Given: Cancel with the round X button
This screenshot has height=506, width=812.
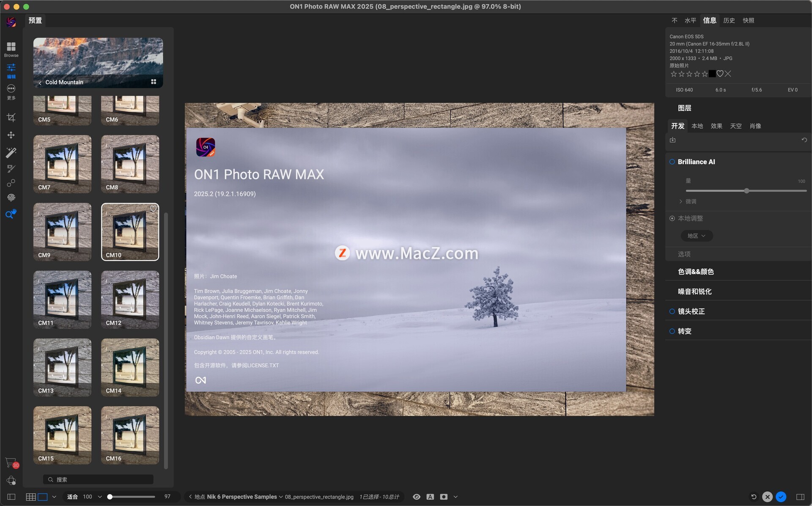Looking at the screenshot, I should pos(767,497).
